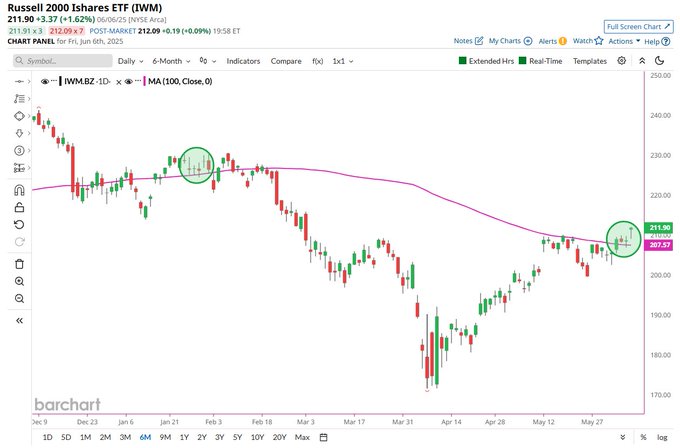Click the Symbol search field

62,61
